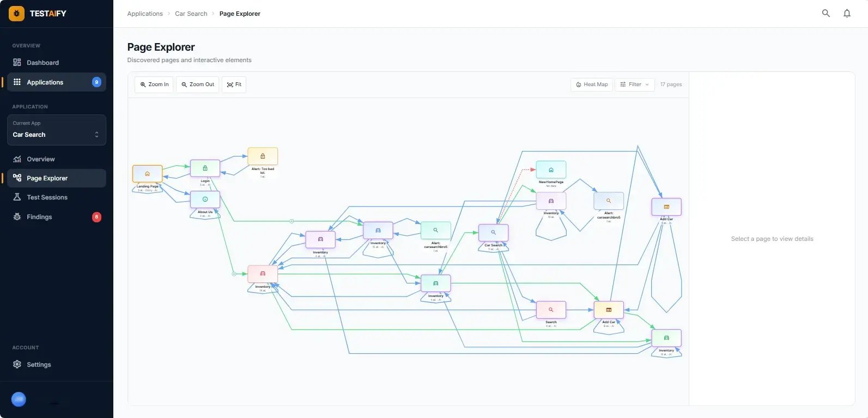Viewport: 868px width, 418px height.
Task: Open Test Sessions in sidebar
Action: click(x=57, y=197)
